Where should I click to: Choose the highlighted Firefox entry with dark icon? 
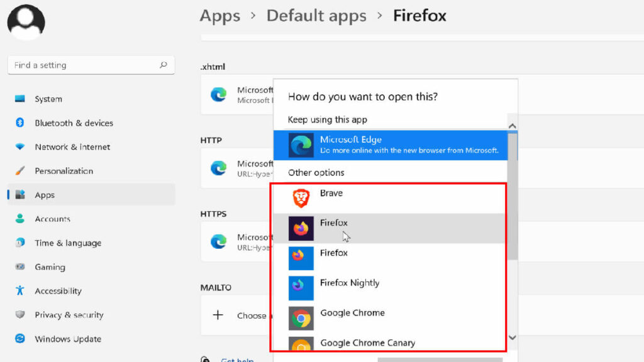point(333,224)
